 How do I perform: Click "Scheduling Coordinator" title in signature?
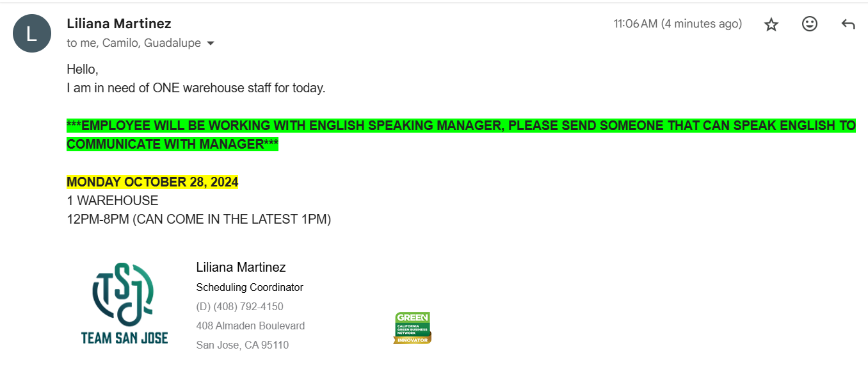tap(250, 287)
